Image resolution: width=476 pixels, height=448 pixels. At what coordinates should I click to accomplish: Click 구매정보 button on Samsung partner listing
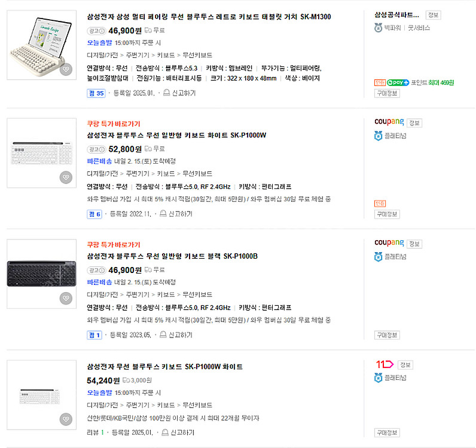tap(387, 93)
